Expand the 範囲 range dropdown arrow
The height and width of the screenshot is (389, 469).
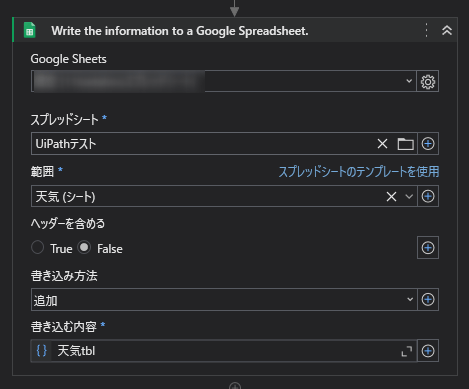[x=409, y=196]
